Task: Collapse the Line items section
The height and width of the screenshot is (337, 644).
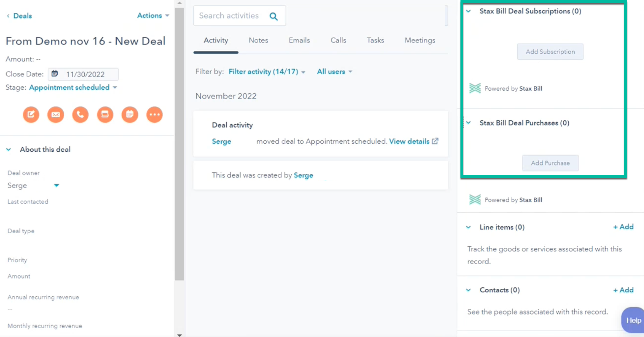Action: coord(469,227)
